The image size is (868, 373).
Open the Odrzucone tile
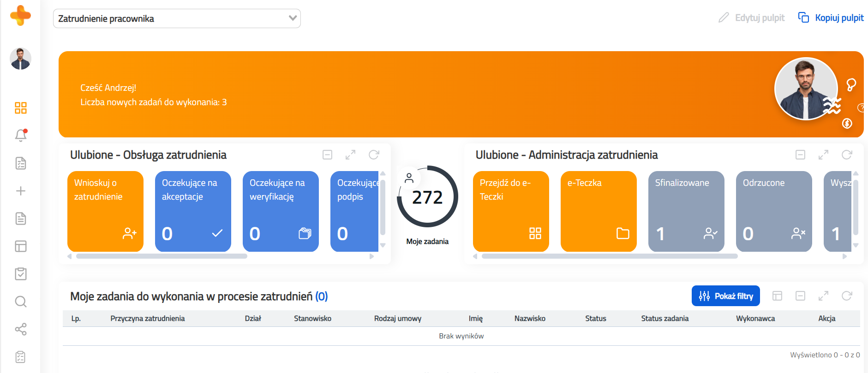tap(774, 211)
